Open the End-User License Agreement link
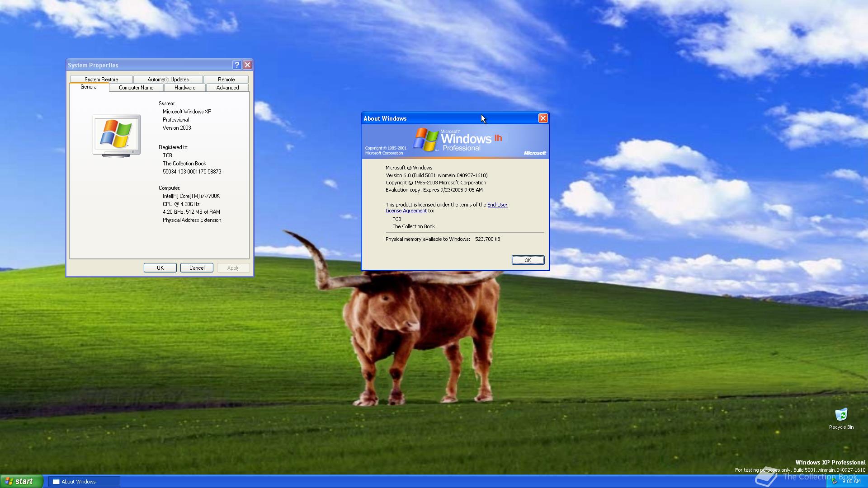This screenshot has height=488, width=868. 497,205
